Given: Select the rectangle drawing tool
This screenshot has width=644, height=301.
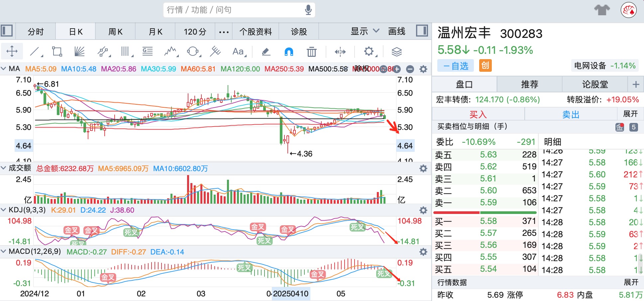Looking at the screenshot, I should point(57,51).
